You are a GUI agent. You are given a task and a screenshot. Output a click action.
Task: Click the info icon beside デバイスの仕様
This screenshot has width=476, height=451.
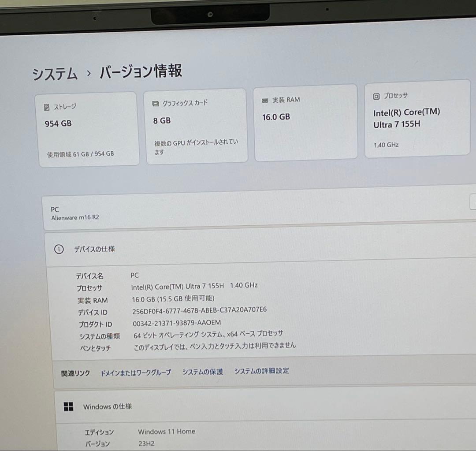(x=59, y=249)
